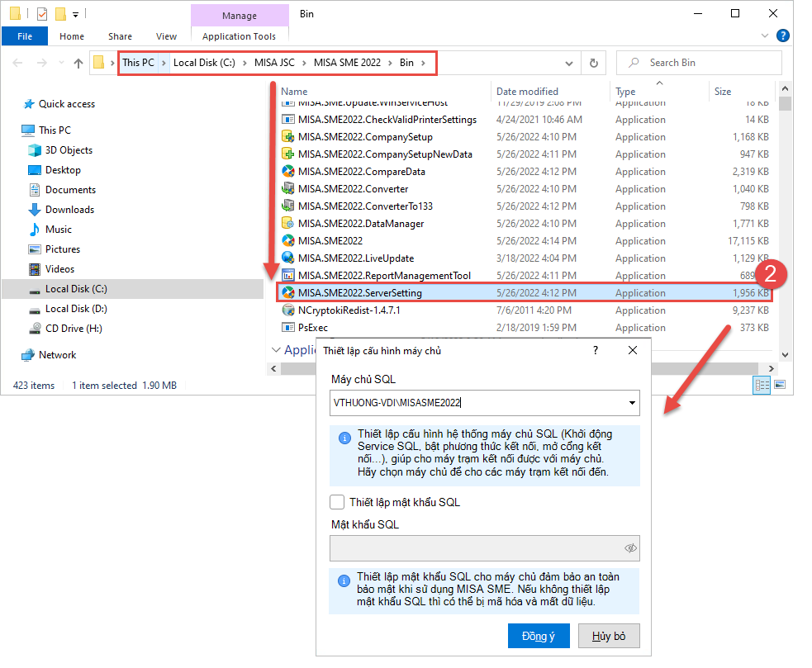Cancel the dialog with Hủy bỏ

(609, 636)
